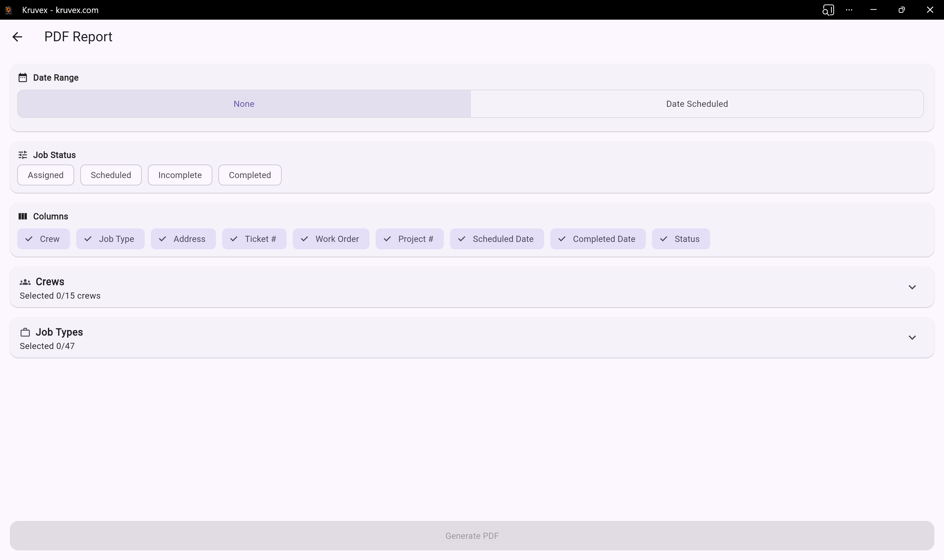
Task: Click the Crews people group icon
Action: point(25,282)
